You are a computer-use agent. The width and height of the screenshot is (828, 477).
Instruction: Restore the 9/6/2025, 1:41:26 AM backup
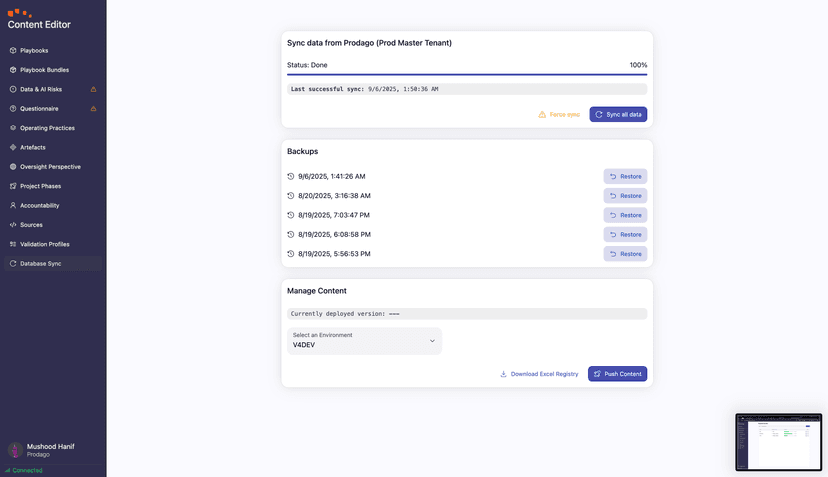625,176
